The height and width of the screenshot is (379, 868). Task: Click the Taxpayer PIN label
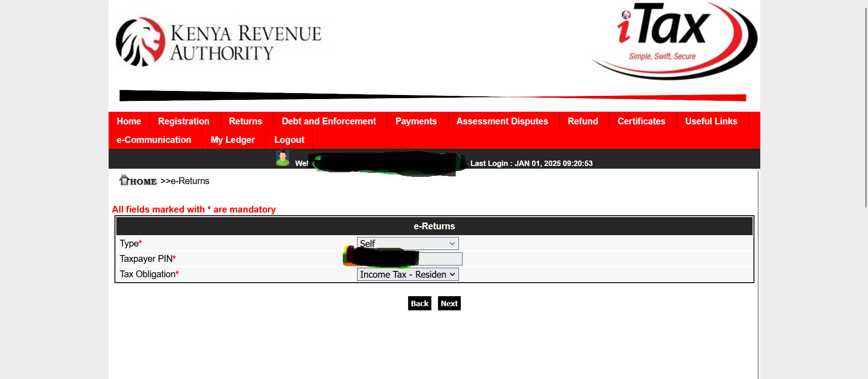tap(148, 259)
